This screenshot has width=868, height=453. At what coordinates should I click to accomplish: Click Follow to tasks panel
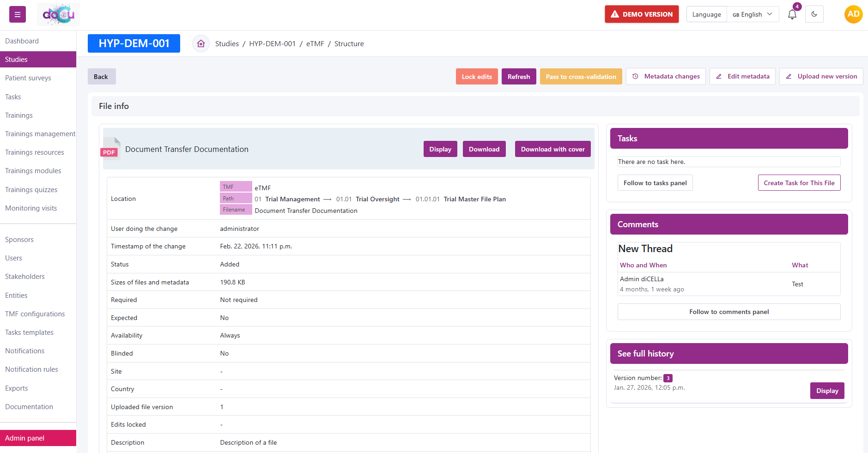[x=655, y=183]
